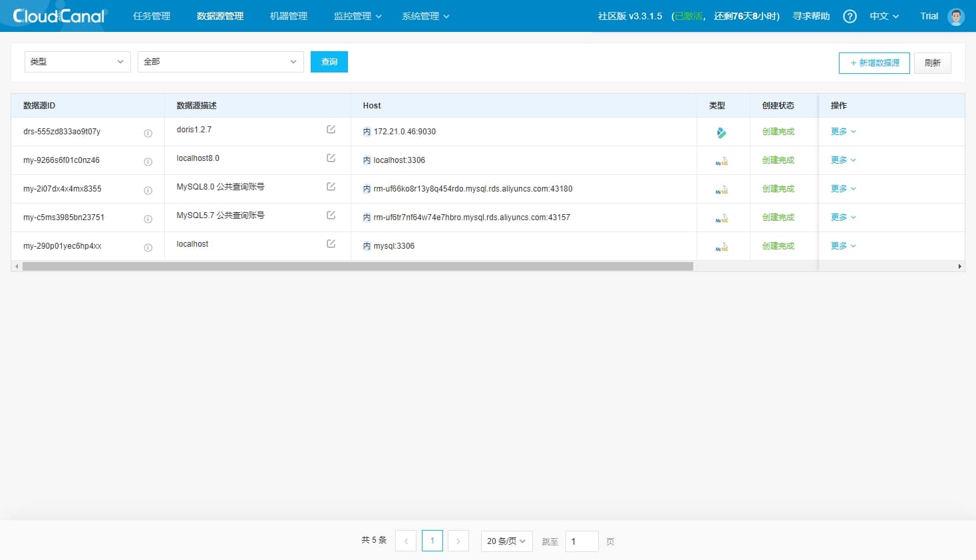Click 寻求帮助 link

(811, 16)
